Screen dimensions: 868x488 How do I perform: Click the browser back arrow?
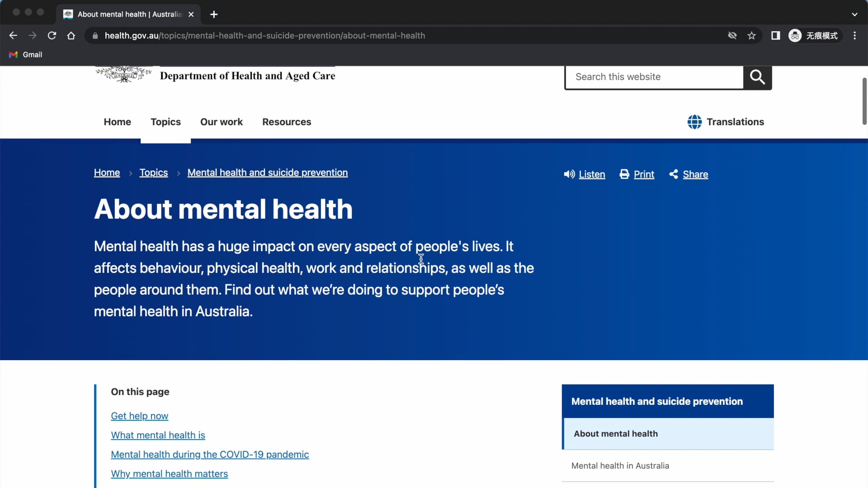pos(13,35)
